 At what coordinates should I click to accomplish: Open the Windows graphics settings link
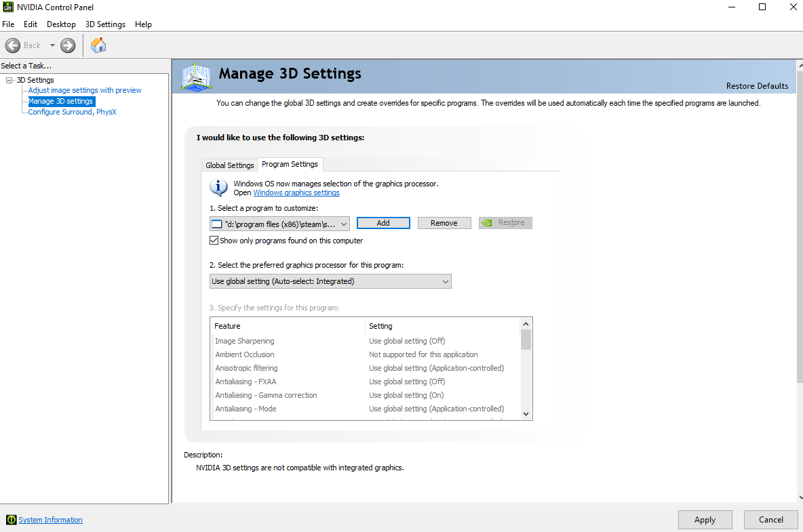[x=296, y=192]
